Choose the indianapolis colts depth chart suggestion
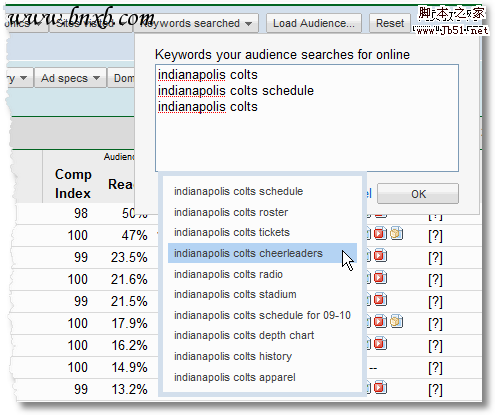This screenshot has width=495, height=415. (x=262, y=335)
